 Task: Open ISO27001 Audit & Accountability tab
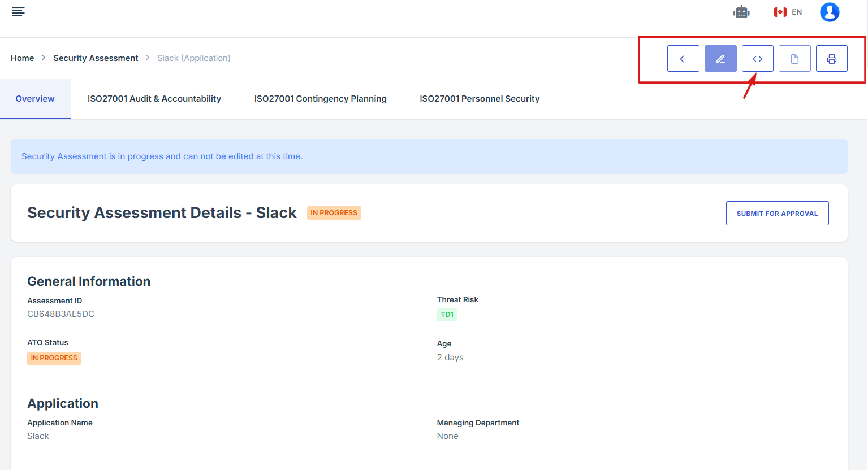(x=154, y=99)
